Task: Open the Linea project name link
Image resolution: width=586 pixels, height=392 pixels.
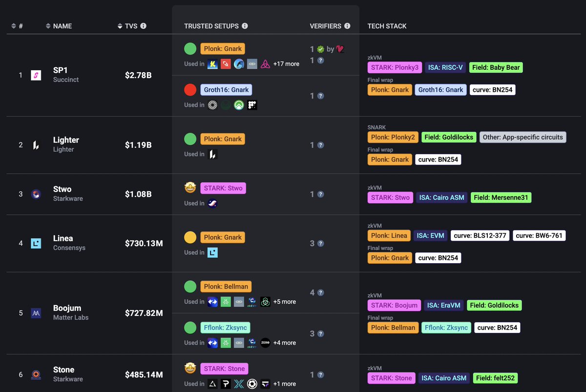Action: 63,239
